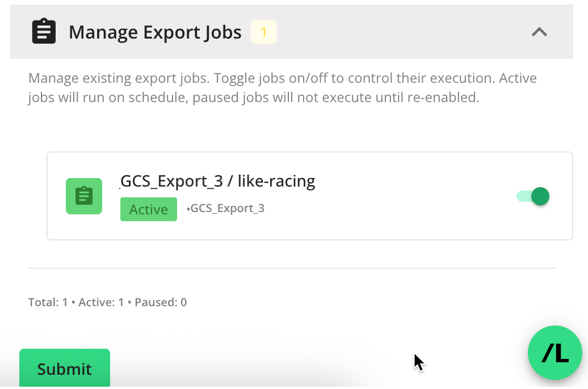
Task: Click the GCS_Export_3 / like-racing title
Action: pyautogui.click(x=216, y=180)
